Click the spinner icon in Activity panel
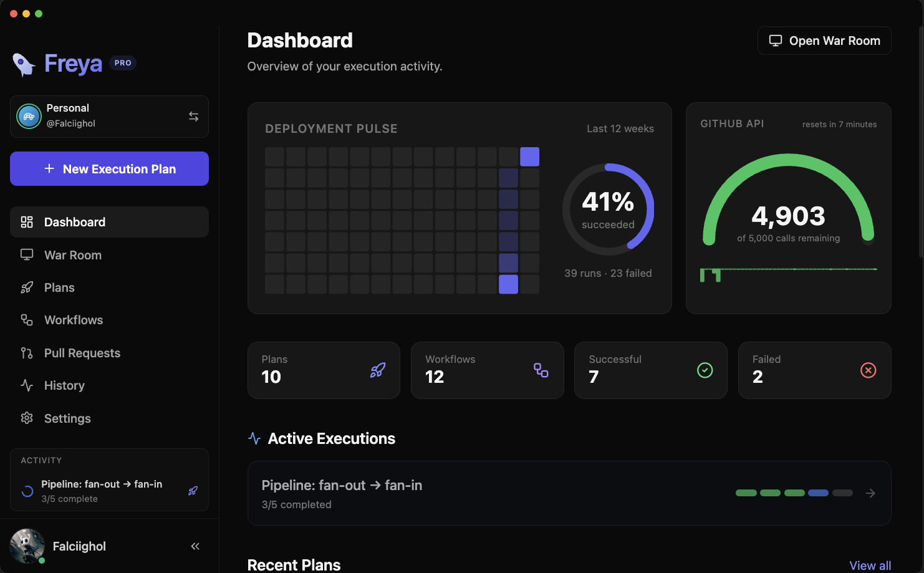The width and height of the screenshot is (924, 573). (27, 491)
